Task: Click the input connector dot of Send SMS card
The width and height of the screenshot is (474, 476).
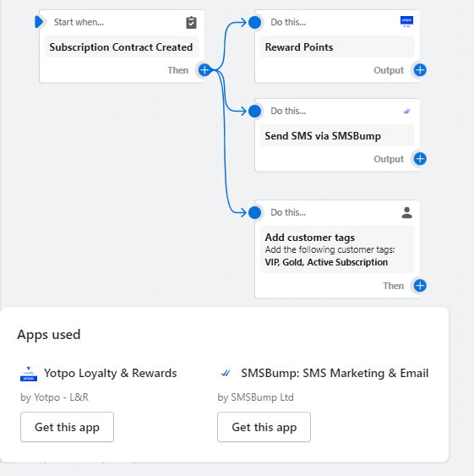Action: (x=254, y=111)
